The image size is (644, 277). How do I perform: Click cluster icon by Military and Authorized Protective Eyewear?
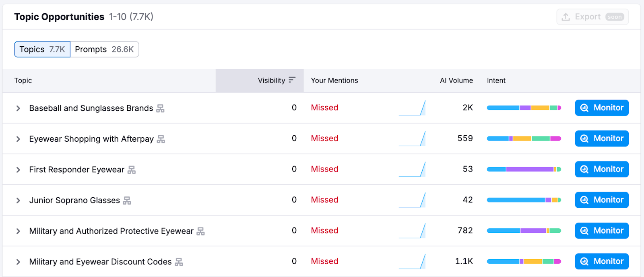pos(200,232)
